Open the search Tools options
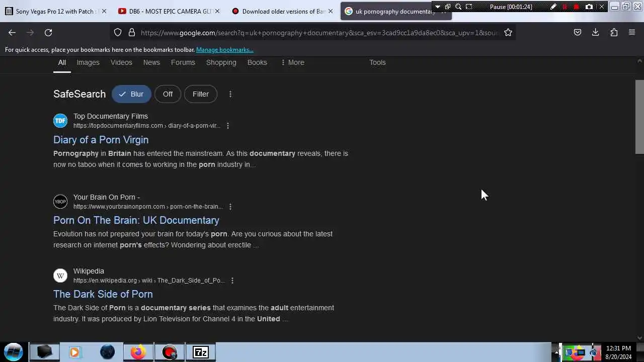This screenshot has height=362, width=644. 377,62
